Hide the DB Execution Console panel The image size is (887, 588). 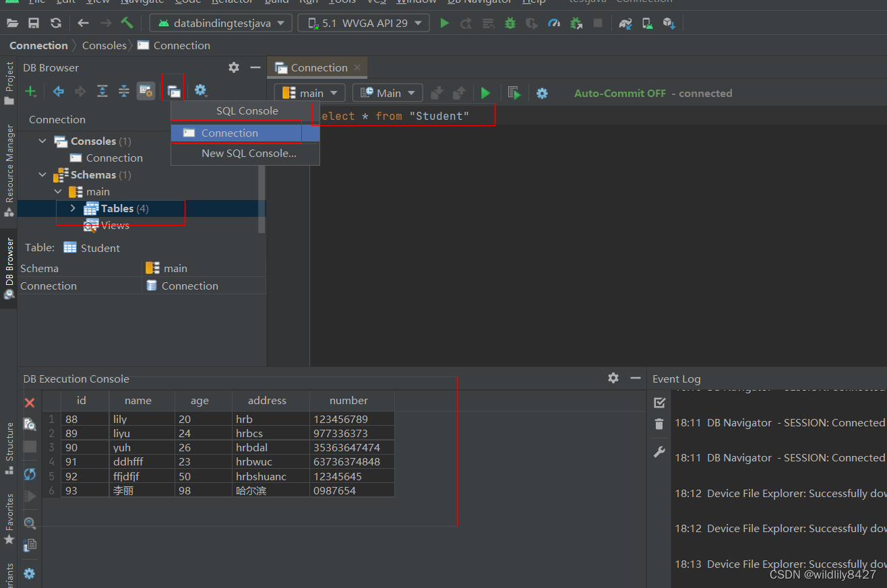coord(635,378)
